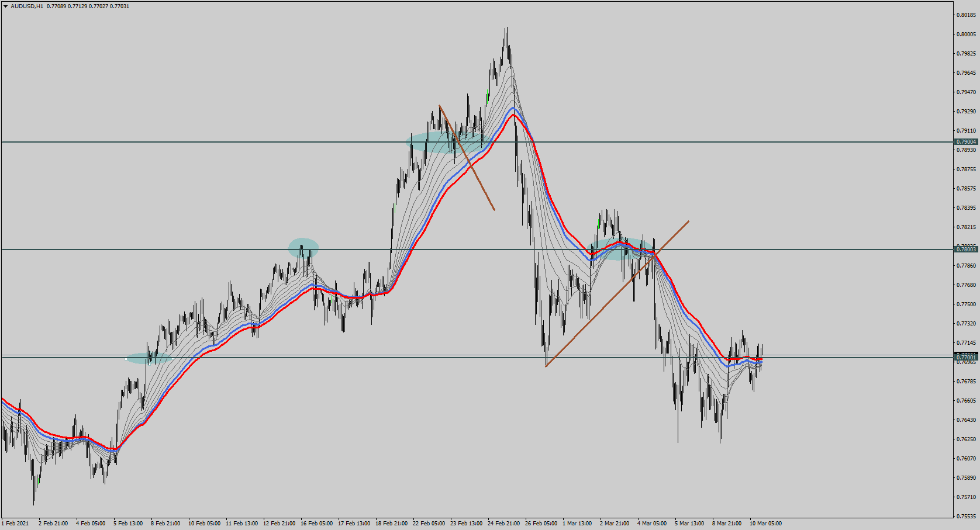
Task: Click the 0.76785 price axis label
Action: 967,382
